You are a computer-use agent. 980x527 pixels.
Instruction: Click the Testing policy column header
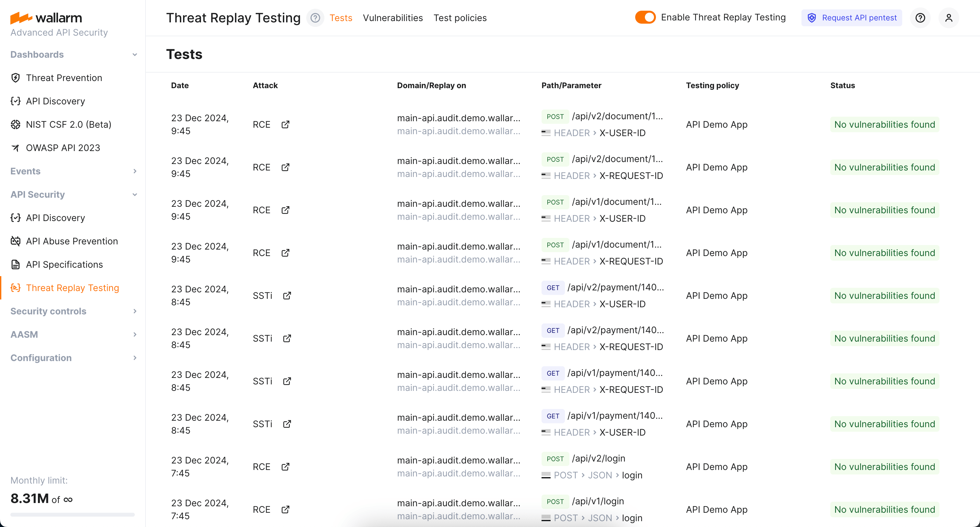click(712, 85)
